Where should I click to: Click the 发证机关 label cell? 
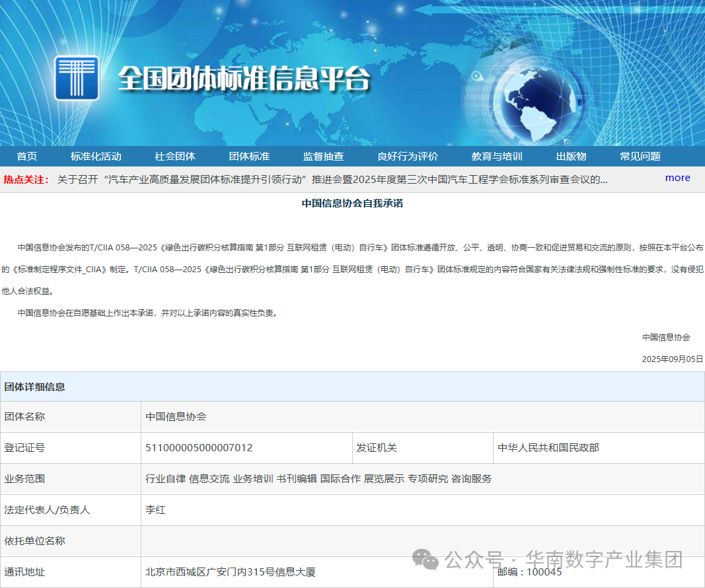(x=423, y=448)
